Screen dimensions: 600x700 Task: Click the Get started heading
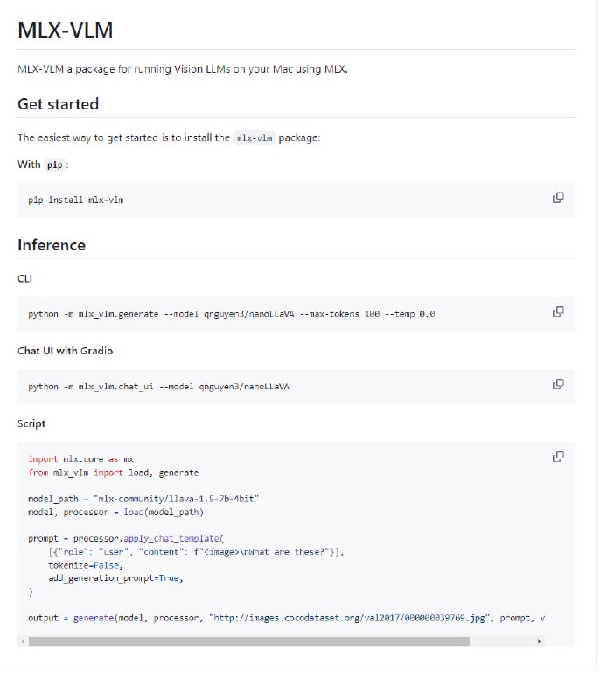(59, 104)
